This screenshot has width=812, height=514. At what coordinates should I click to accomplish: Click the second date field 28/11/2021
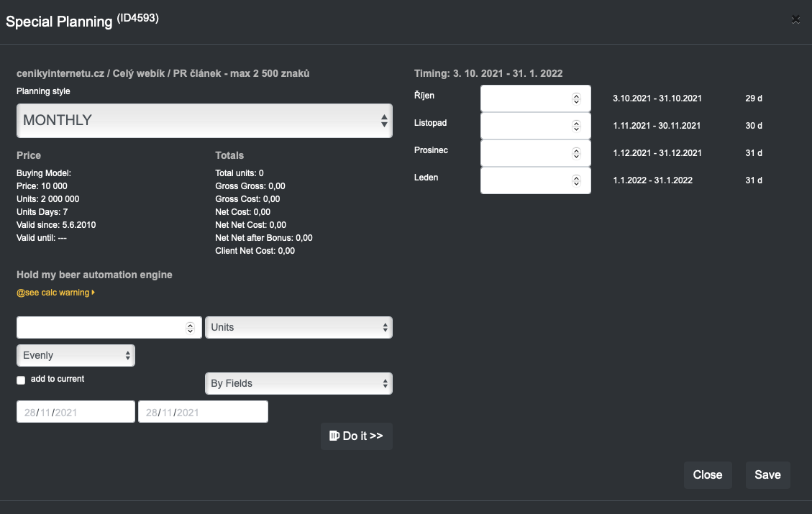click(202, 412)
